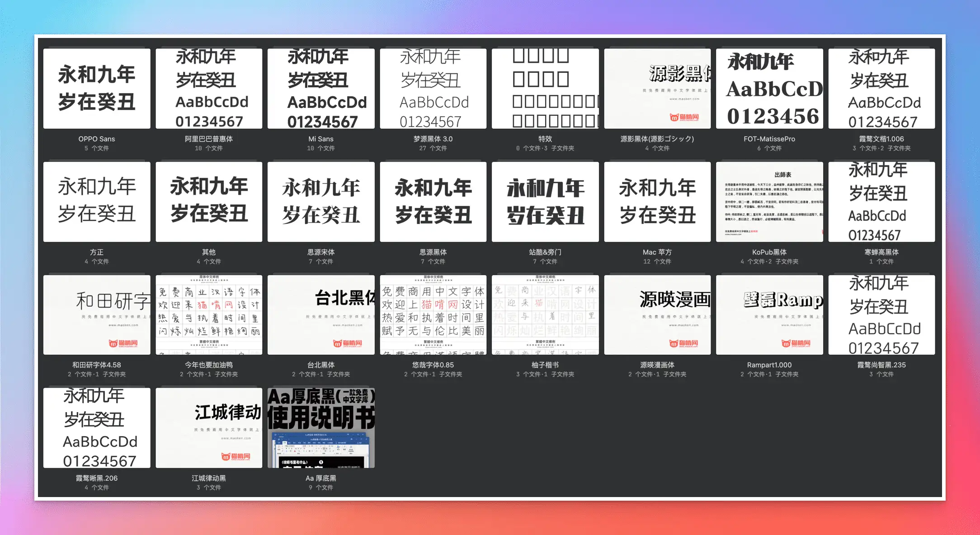This screenshot has width=980, height=535.
Task: Click the "Aa 厚底黑" folder name
Action: [321, 478]
